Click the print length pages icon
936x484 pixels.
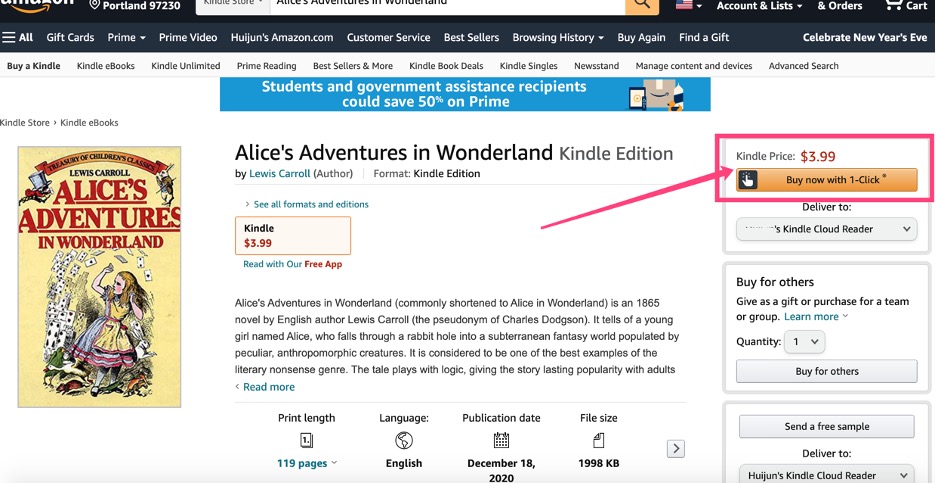(x=306, y=440)
